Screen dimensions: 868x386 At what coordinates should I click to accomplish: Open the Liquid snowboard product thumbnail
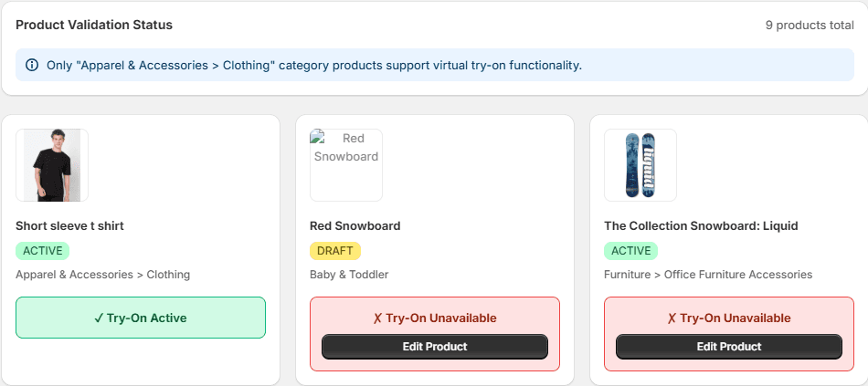click(x=640, y=165)
